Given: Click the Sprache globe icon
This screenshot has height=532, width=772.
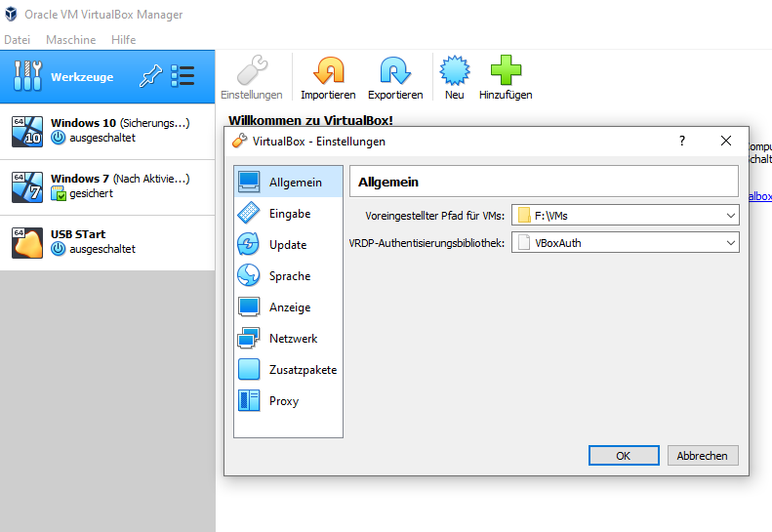Looking at the screenshot, I should [249, 275].
